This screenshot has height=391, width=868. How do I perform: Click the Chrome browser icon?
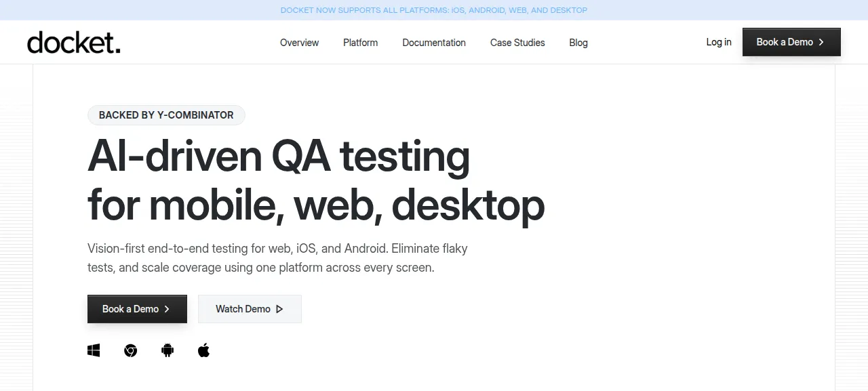pyautogui.click(x=130, y=350)
